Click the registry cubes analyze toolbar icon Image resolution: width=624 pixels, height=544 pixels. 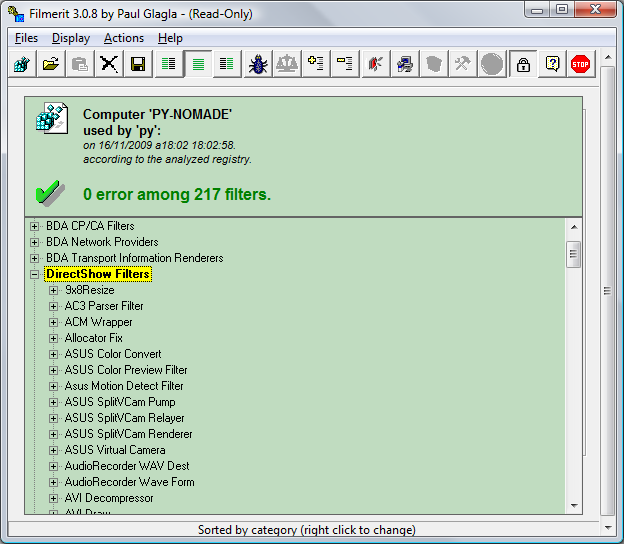(22, 64)
